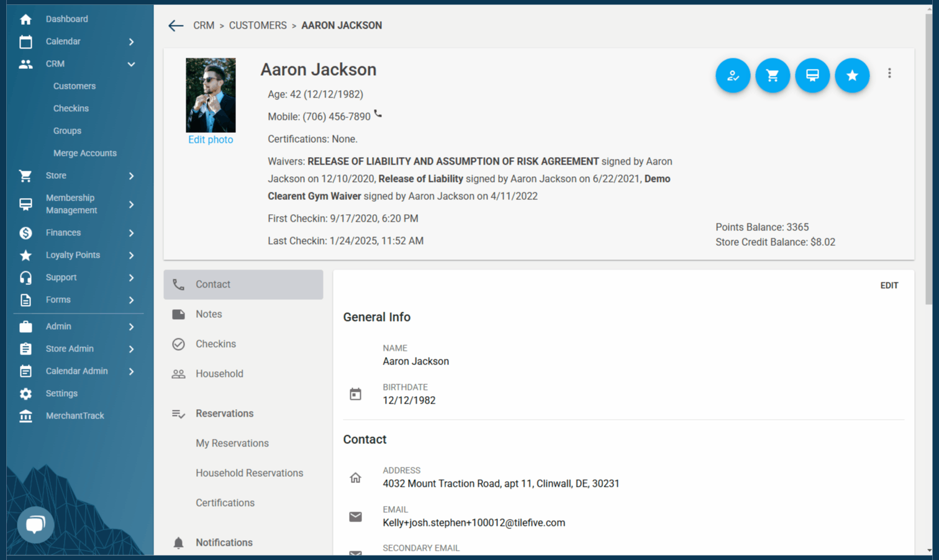
Task: Click the membership card round button
Action: click(x=812, y=75)
